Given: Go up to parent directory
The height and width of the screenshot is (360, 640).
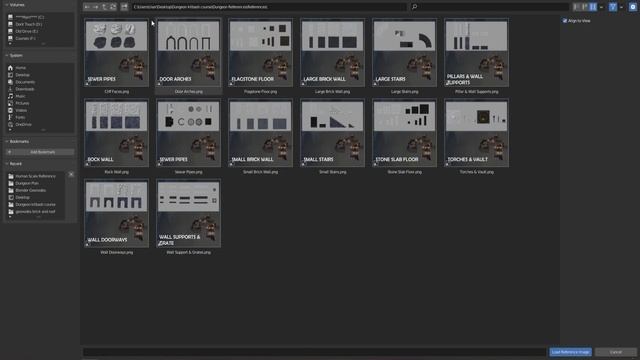Looking at the screenshot, I should tap(104, 7).
